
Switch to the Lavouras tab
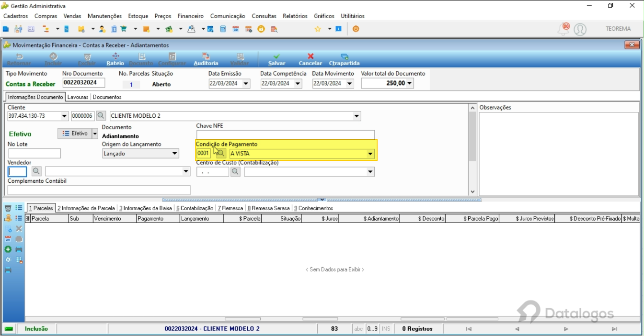78,97
